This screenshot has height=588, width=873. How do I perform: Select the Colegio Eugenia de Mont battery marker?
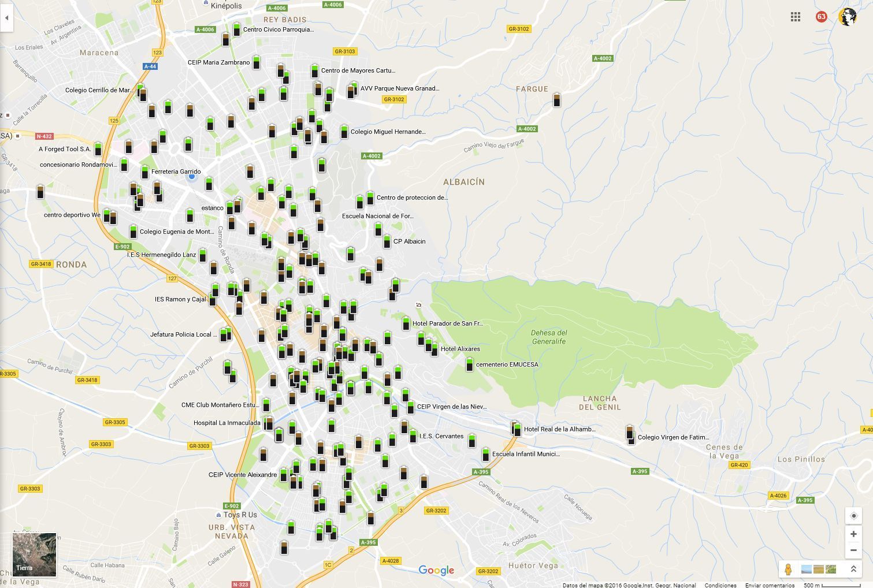pos(133,232)
